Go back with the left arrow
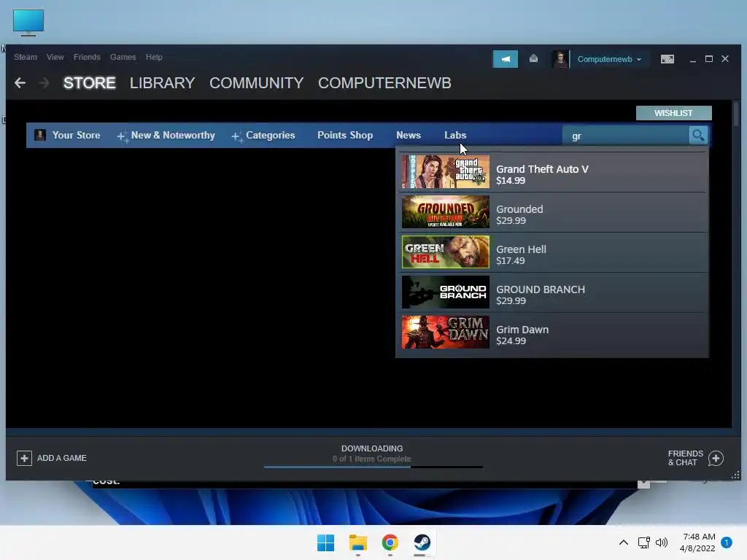 click(x=20, y=83)
